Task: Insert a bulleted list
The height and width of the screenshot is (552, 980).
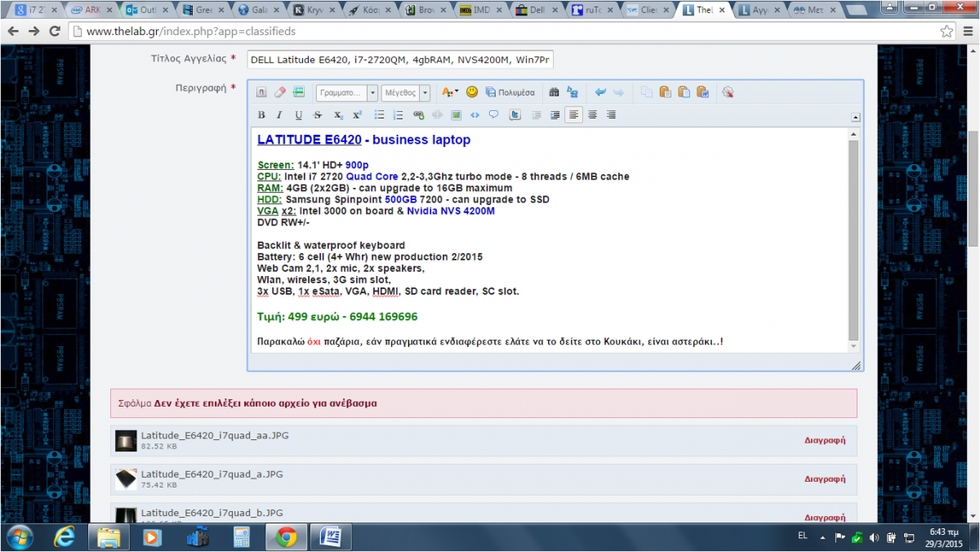Action: 380,115
